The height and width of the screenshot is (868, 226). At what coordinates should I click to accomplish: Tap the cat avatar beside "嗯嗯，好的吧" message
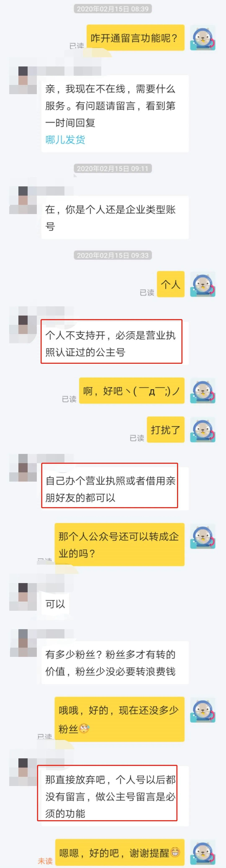[203, 852]
